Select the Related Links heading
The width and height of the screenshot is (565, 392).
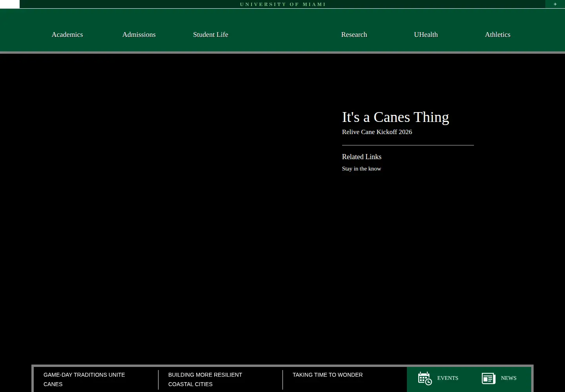coord(362,157)
